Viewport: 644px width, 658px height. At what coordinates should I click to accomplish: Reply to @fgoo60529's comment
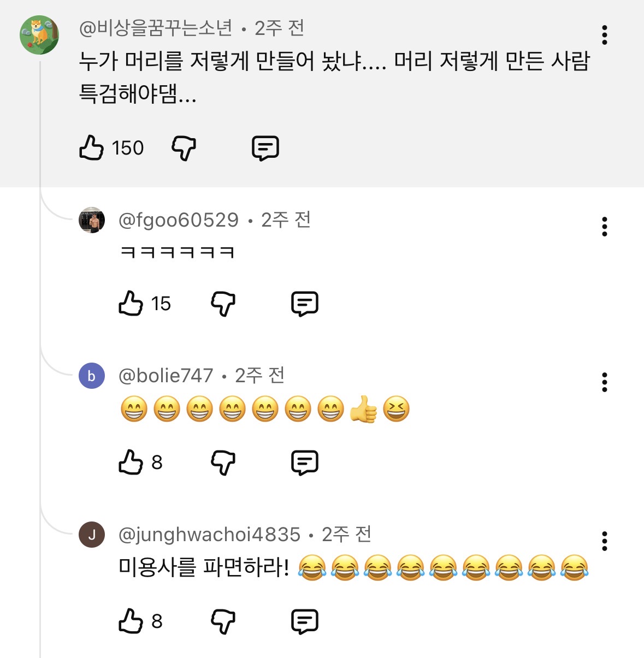tap(305, 304)
